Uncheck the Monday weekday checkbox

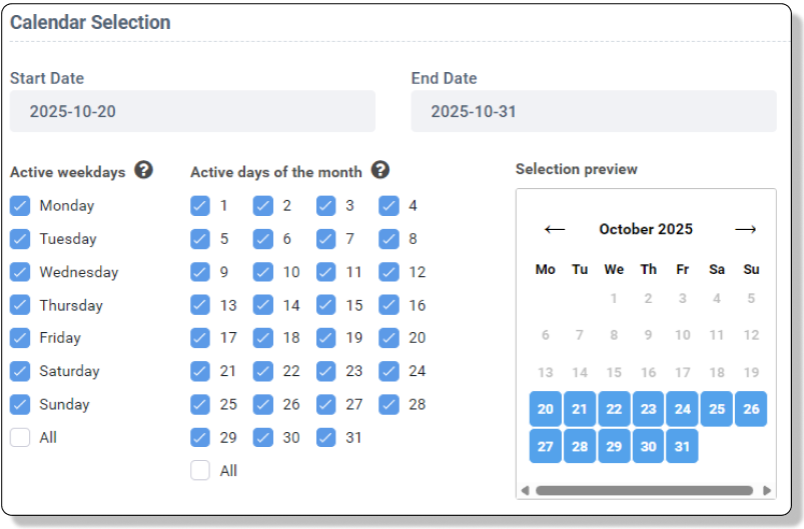(x=20, y=206)
